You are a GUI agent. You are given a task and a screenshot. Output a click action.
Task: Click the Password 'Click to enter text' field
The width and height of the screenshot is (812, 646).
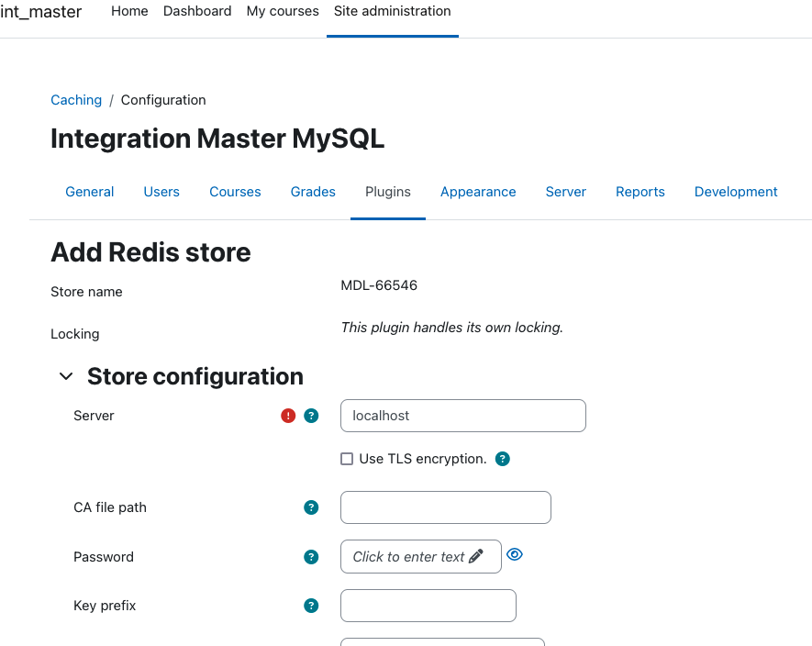coord(421,556)
